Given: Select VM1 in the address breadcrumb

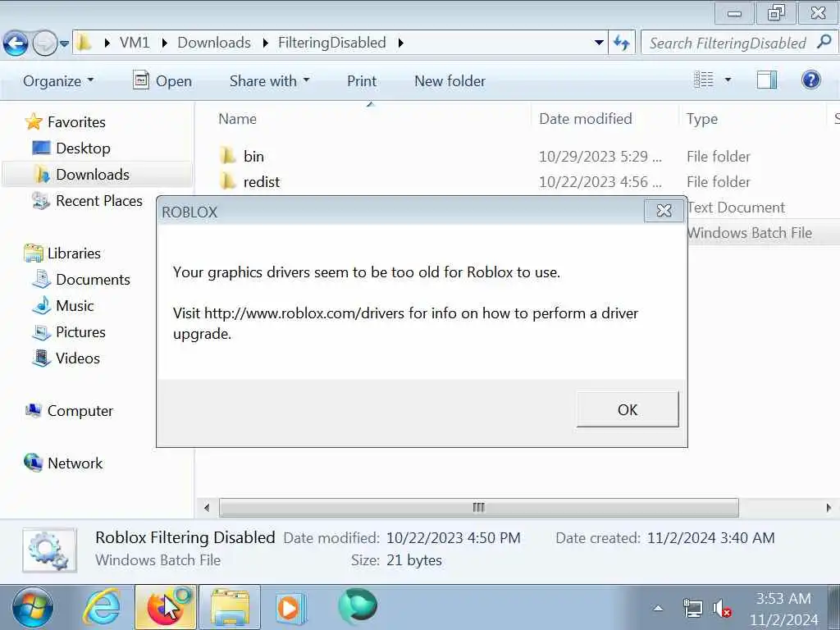Looking at the screenshot, I should tap(135, 43).
